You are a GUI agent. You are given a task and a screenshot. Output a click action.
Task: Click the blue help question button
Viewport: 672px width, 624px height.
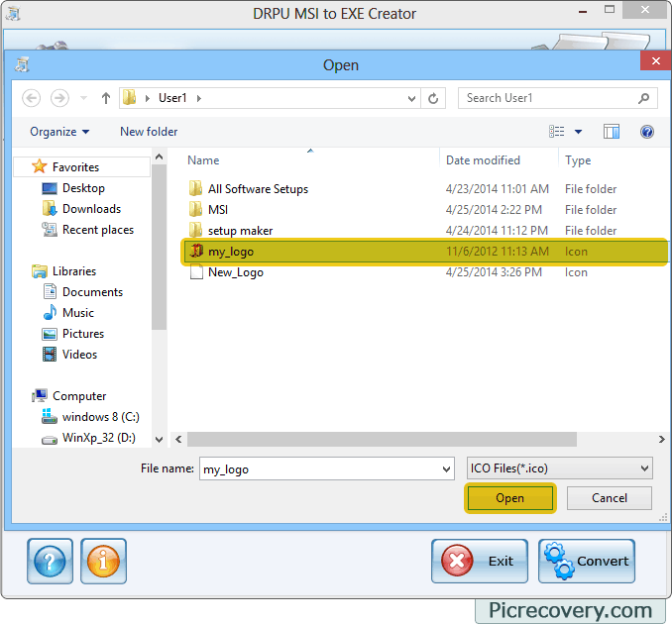point(50,561)
